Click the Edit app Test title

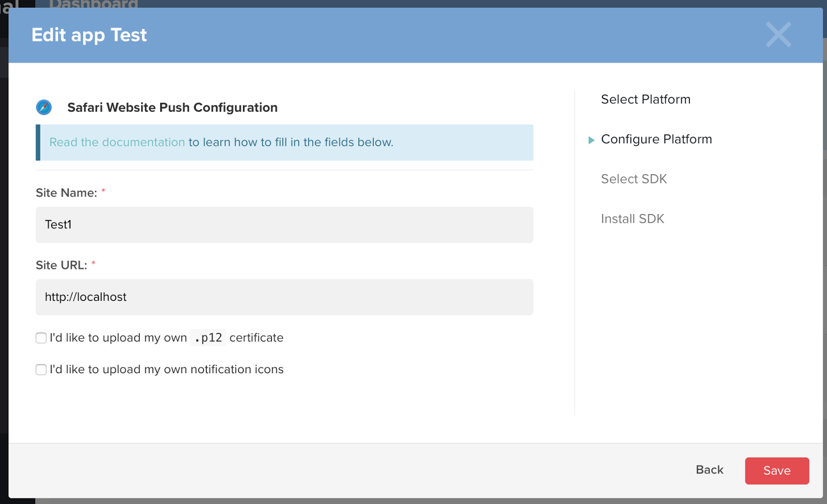(89, 35)
